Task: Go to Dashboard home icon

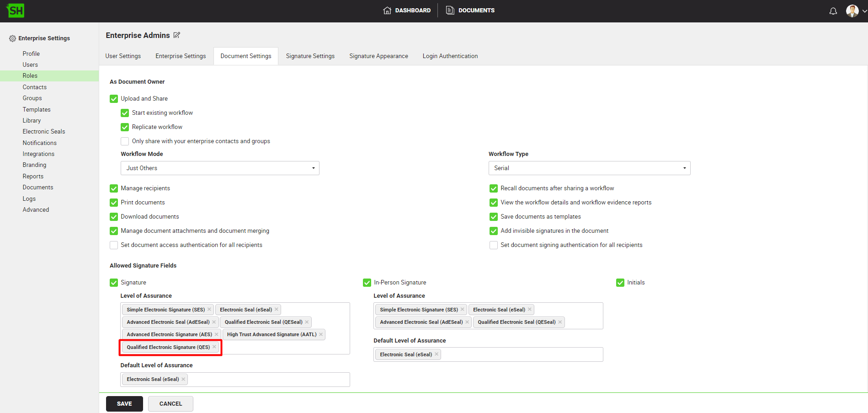Action: 387,11
